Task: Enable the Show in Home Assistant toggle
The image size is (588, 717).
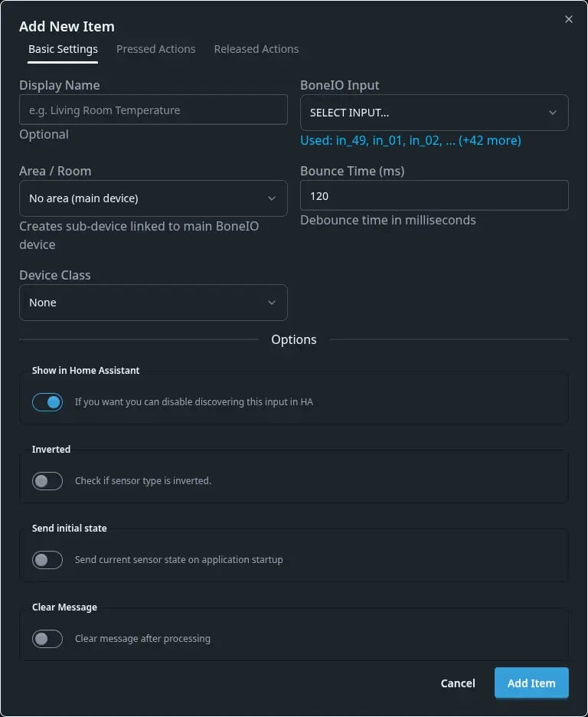Action: tap(47, 401)
